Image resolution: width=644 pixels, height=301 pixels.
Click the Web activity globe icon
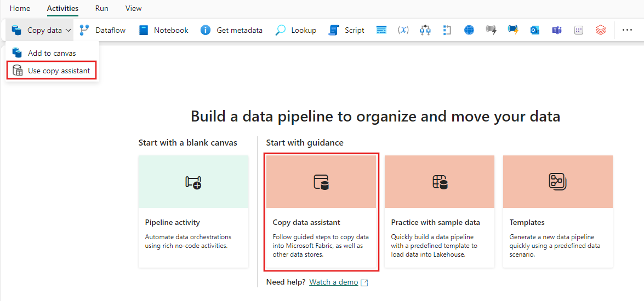469,30
